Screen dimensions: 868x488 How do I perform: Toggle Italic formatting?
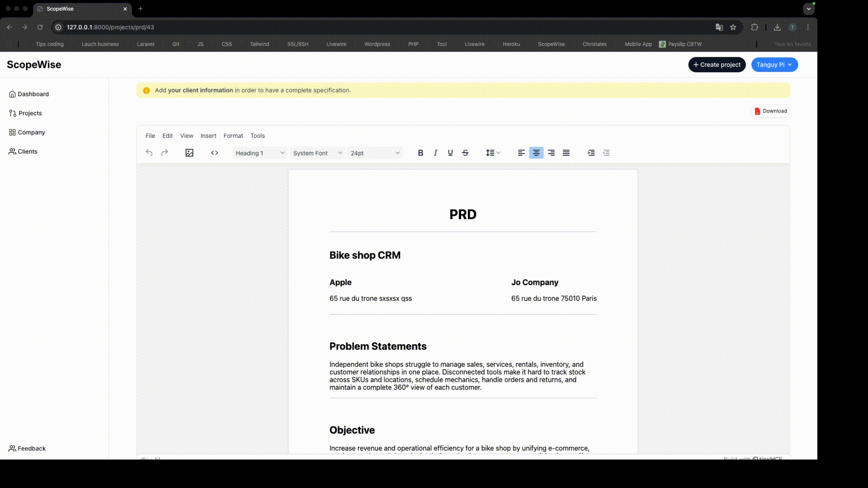pos(435,153)
